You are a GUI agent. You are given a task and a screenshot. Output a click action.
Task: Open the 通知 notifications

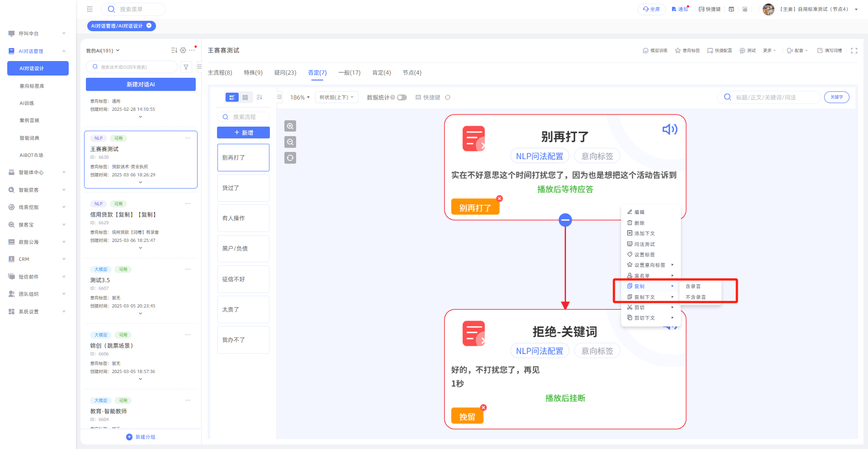pos(680,9)
